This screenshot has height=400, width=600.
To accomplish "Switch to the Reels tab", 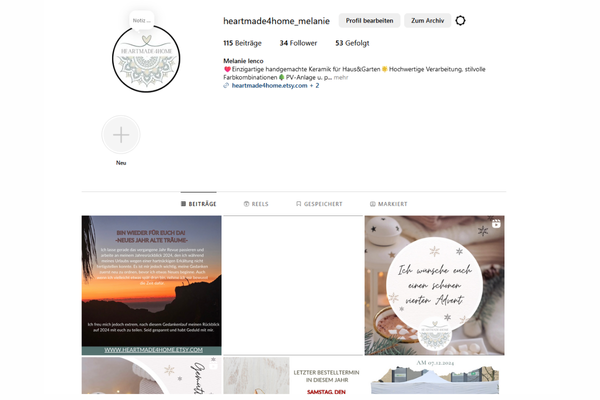I will click(x=256, y=204).
